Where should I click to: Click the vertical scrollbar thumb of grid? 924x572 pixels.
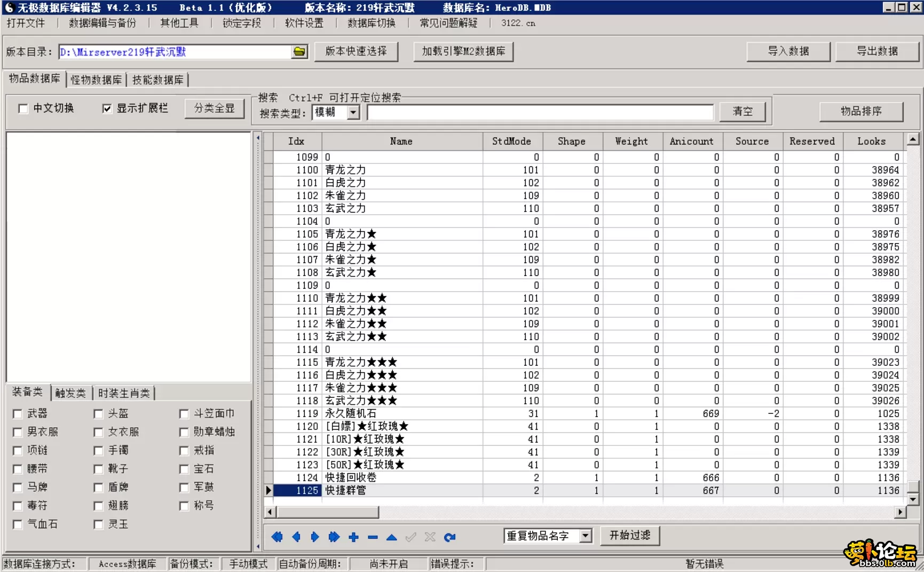click(x=913, y=487)
